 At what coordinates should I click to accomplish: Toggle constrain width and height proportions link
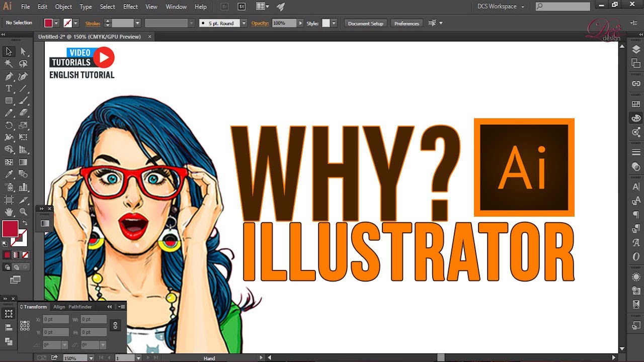click(115, 325)
